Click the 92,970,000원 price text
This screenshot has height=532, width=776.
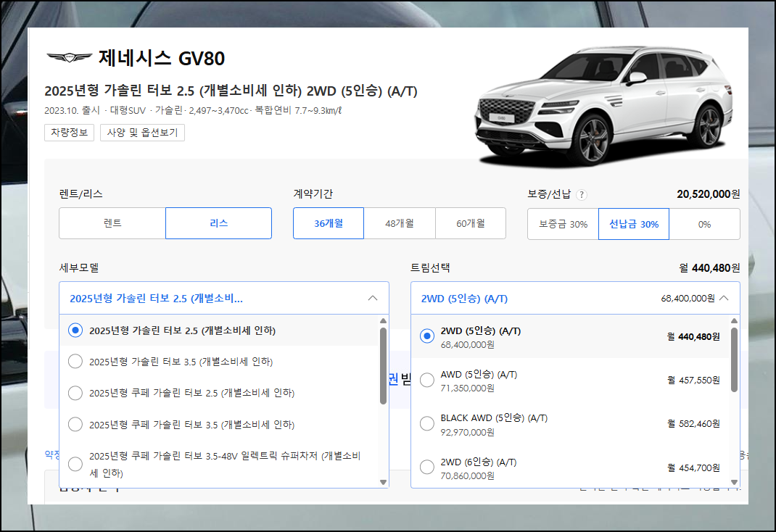click(x=468, y=432)
